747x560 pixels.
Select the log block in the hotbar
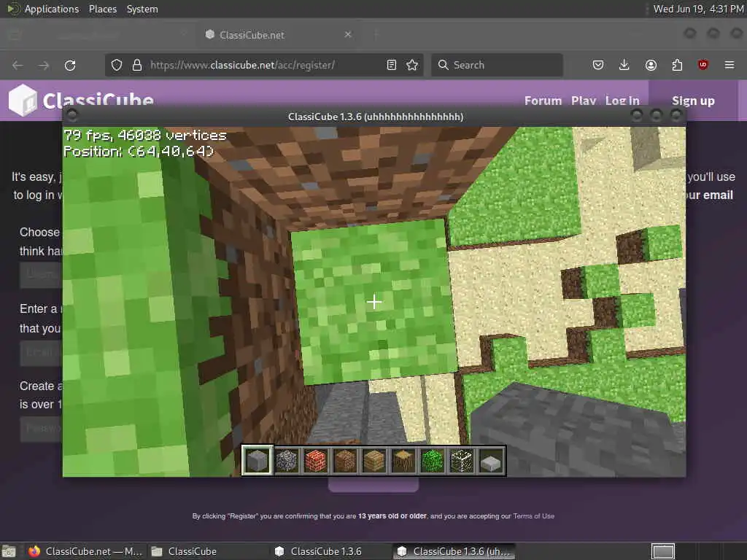pos(403,461)
